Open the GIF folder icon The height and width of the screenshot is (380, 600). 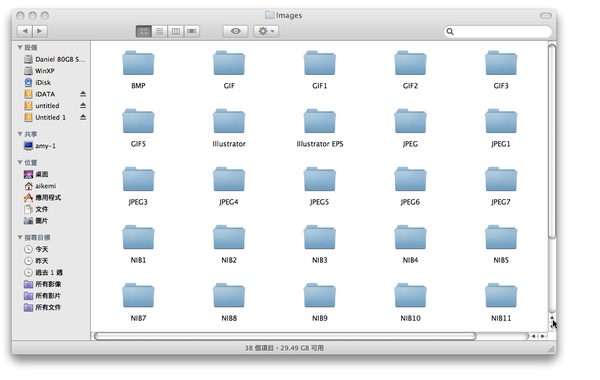coord(229,63)
